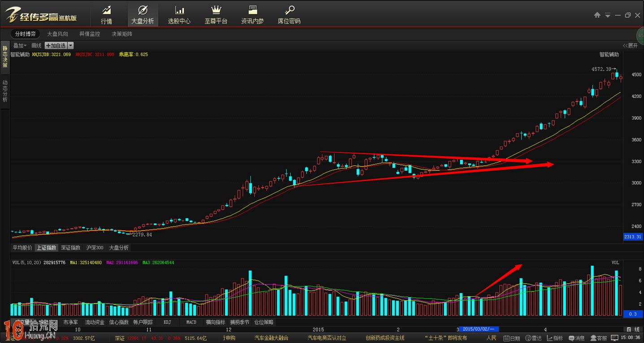The image size is (644, 343).
Task: Open 消息 messages in status bar
Action: coord(576,338)
